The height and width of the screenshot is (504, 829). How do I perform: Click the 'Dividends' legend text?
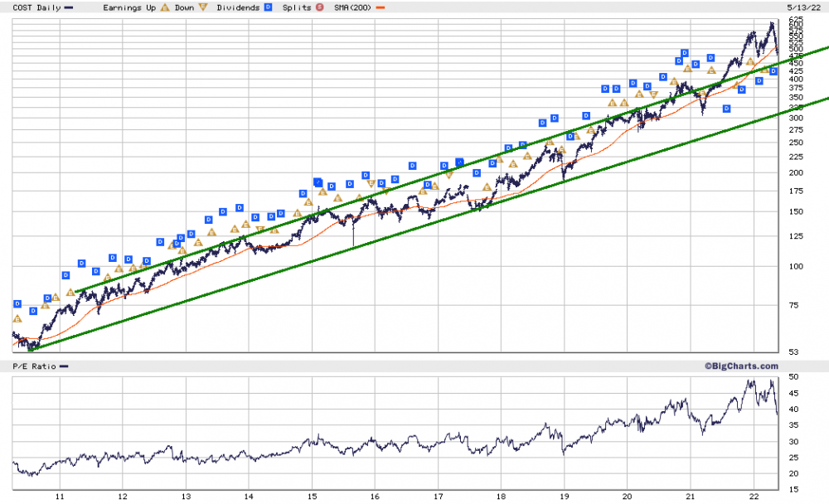coord(239,7)
